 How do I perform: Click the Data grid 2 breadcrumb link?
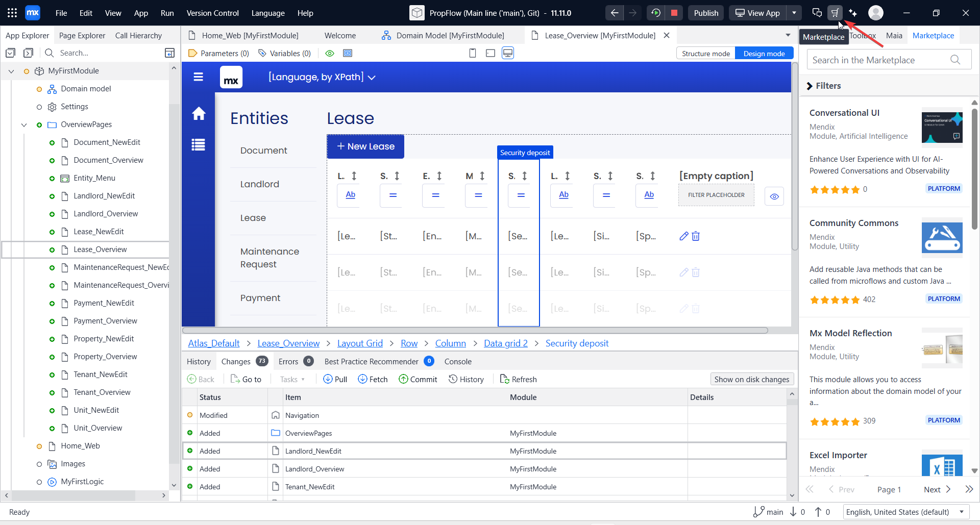coord(506,343)
